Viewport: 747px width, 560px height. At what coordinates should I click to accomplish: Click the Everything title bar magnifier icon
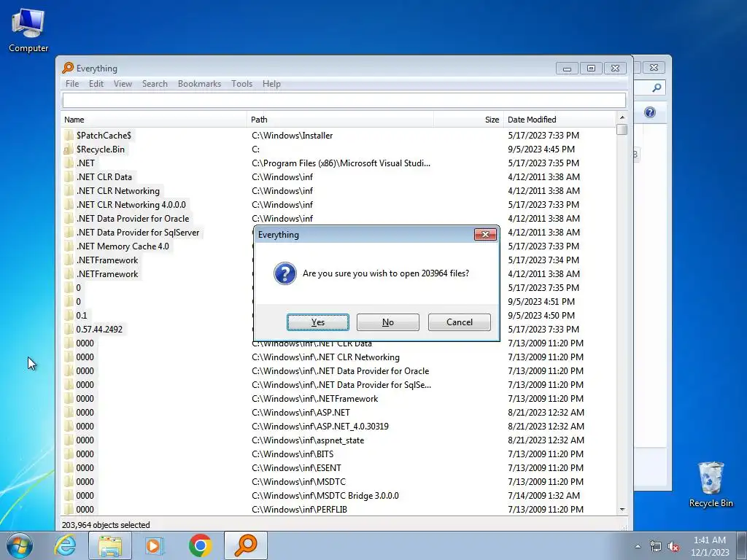[68, 68]
